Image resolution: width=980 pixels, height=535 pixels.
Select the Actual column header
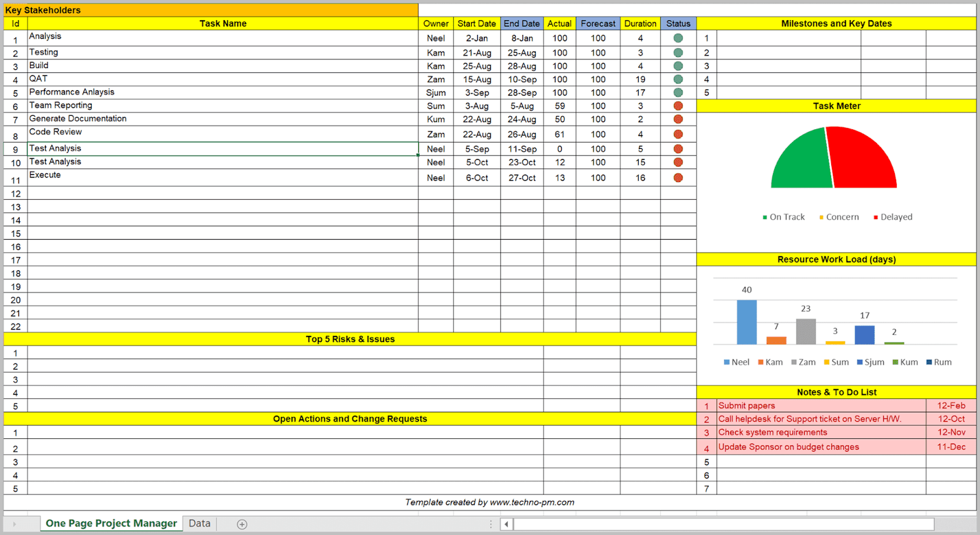(x=559, y=23)
